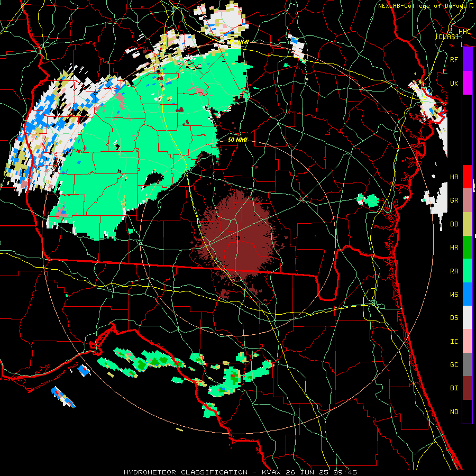Screen dimensions: 476x476
Task: Click the magenta UK legend color swatch
Action: 467,83
